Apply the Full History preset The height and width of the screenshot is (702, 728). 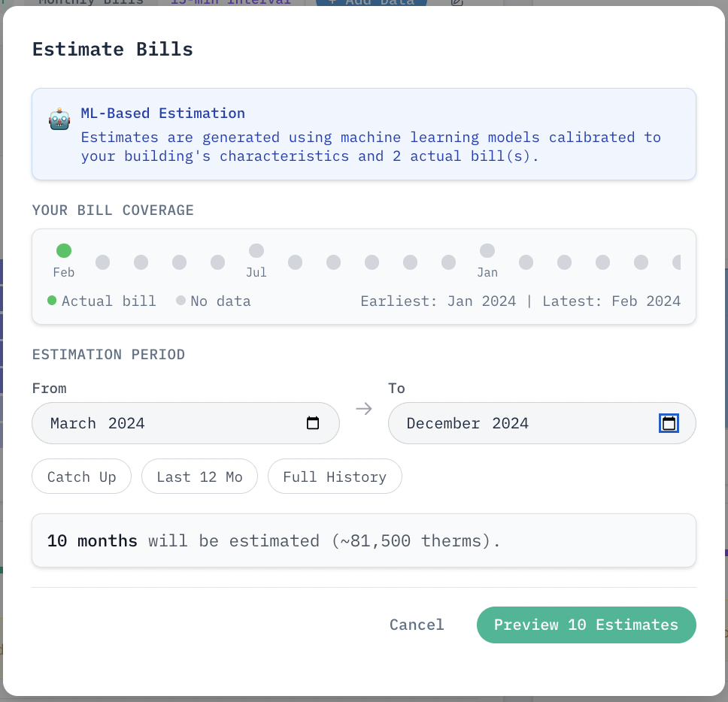(x=335, y=476)
